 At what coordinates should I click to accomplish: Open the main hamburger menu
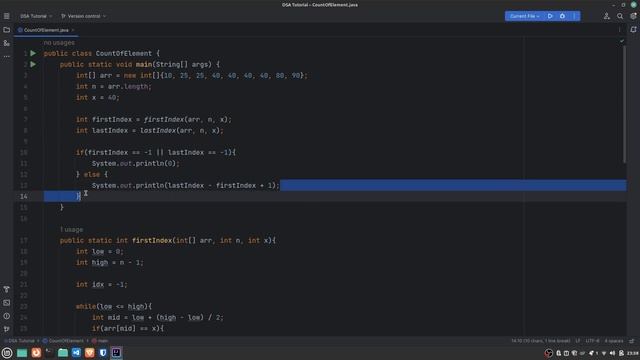7,16
